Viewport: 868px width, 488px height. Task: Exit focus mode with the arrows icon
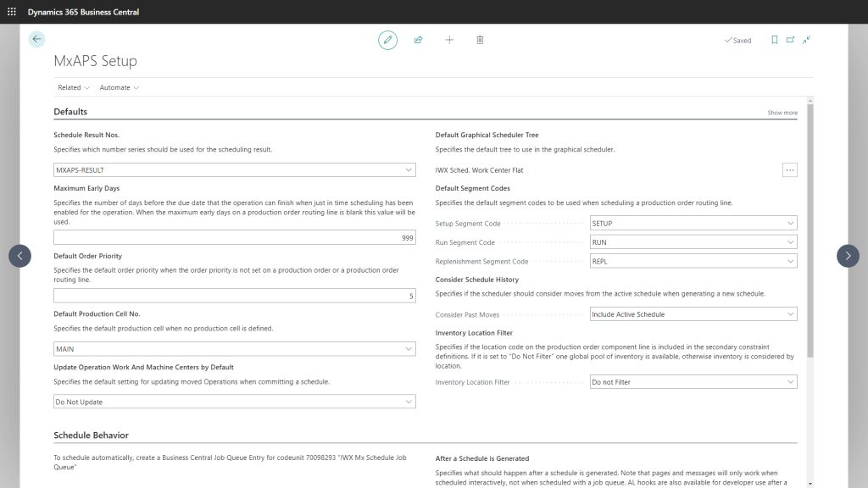[806, 40]
